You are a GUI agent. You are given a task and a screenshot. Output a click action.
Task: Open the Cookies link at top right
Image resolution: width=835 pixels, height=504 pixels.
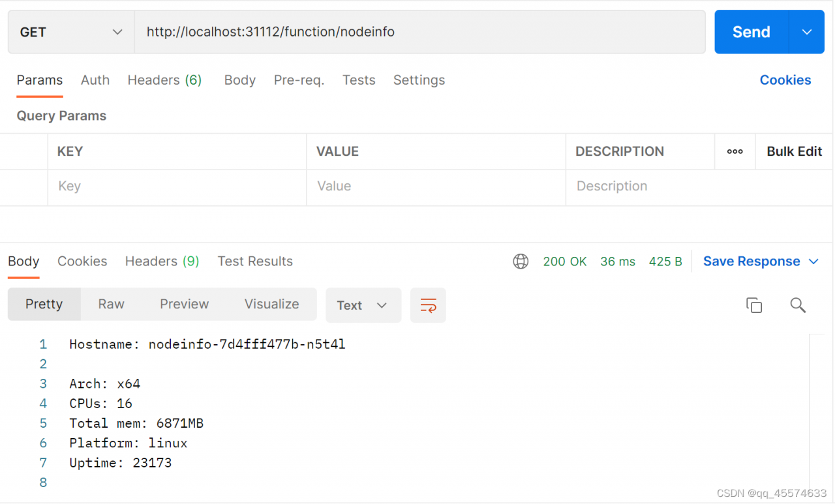(785, 80)
